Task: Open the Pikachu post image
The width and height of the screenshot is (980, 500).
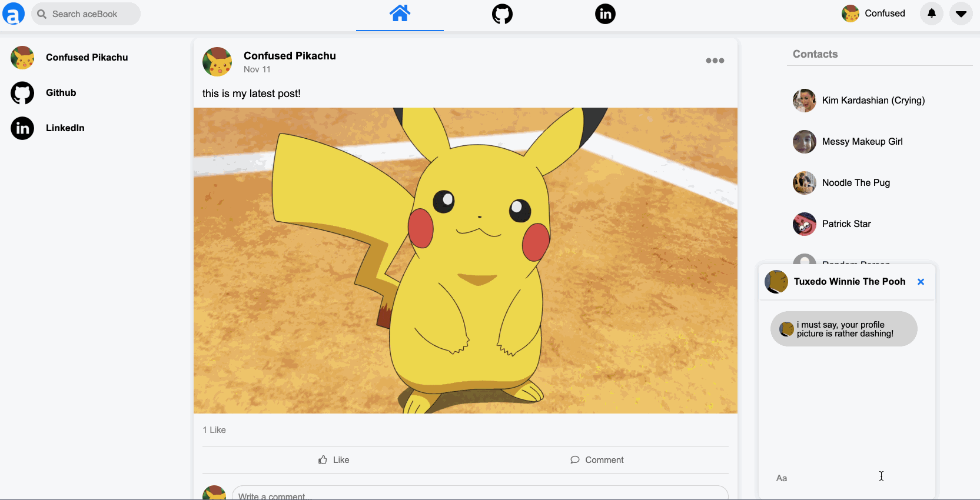Action: pyautogui.click(x=466, y=261)
